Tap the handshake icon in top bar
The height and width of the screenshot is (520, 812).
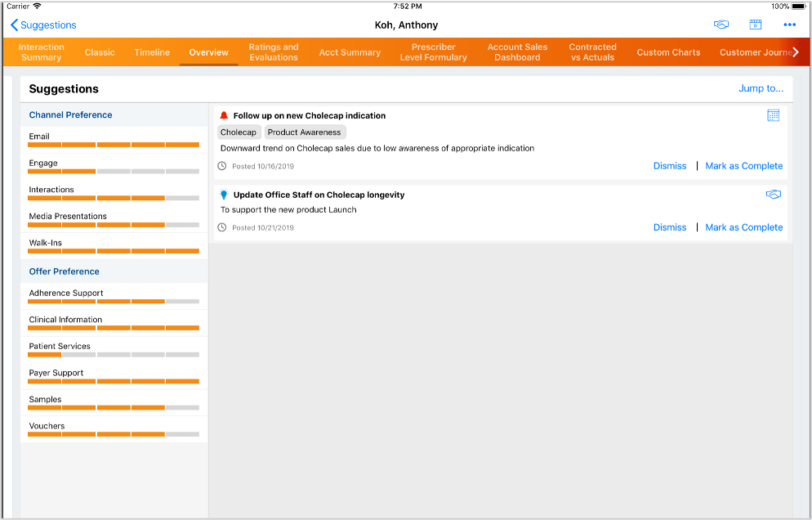click(x=721, y=25)
